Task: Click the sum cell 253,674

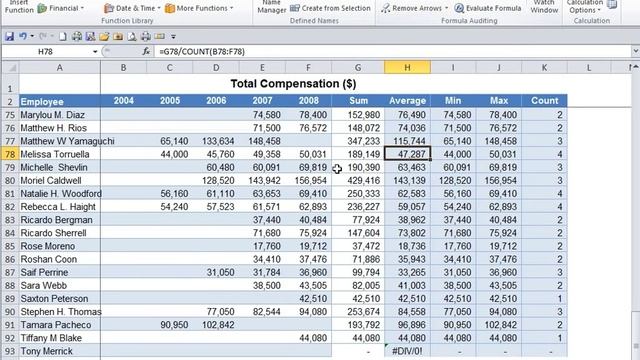Action: [x=358, y=312]
